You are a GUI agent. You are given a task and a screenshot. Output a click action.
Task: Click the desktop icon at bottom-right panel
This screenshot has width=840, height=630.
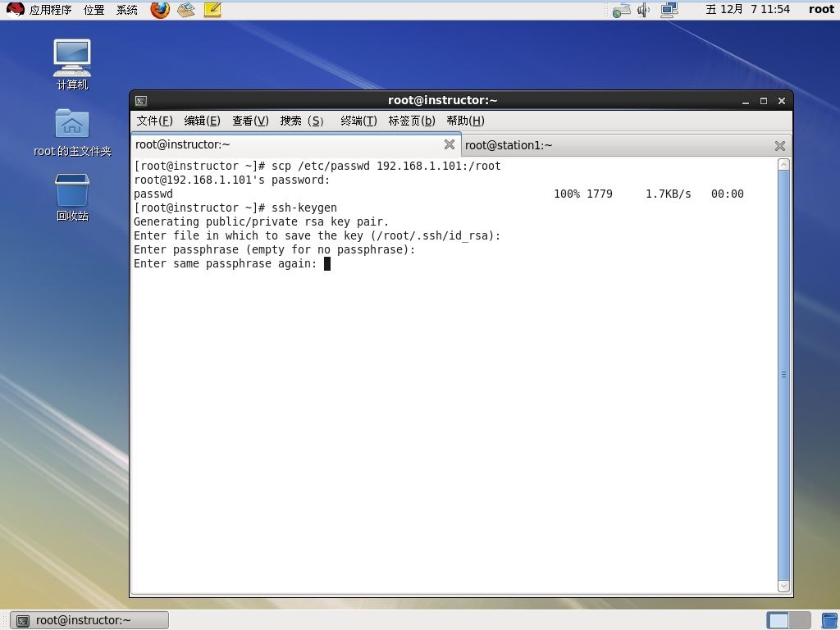pos(830,620)
